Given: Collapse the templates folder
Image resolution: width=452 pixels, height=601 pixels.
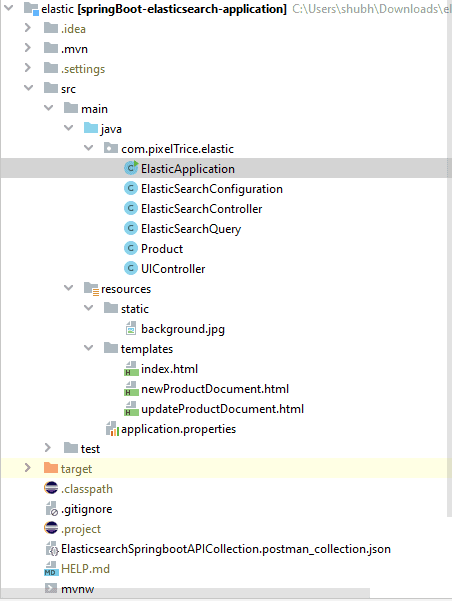Looking at the screenshot, I should click(89, 348).
